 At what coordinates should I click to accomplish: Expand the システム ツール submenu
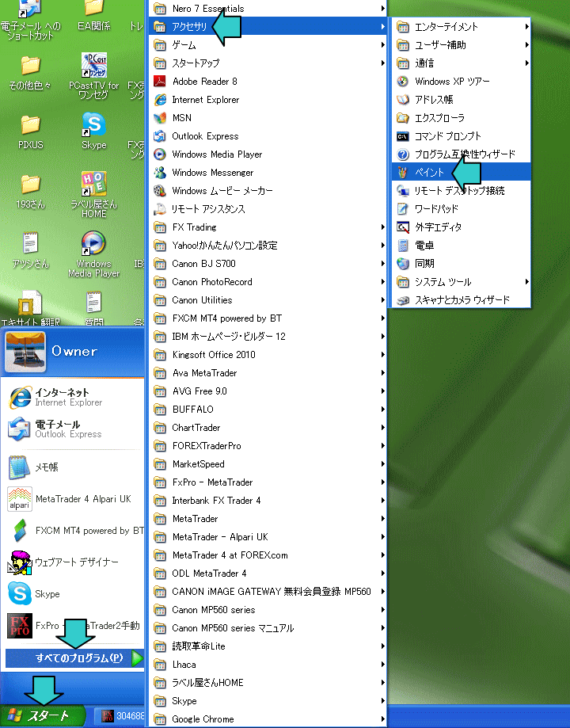click(x=461, y=282)
